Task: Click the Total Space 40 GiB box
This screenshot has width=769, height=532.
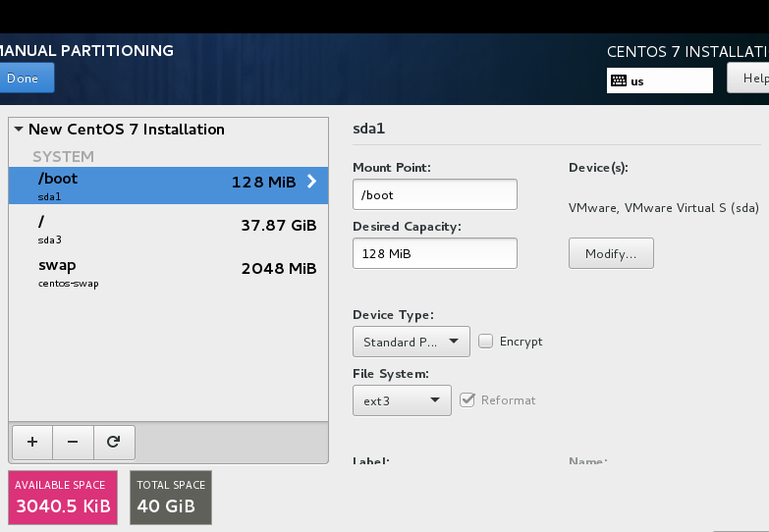Action: 171,498
